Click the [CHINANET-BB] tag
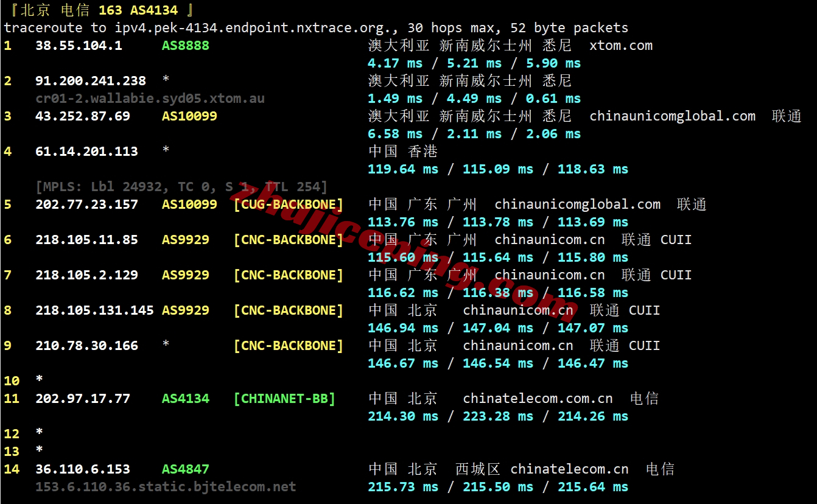The image size is (817, 504). [x=284, y=399]
